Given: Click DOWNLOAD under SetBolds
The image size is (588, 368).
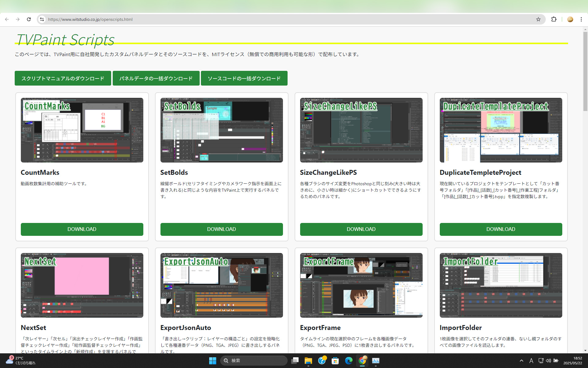Looking at the screenshot, I should (222, 229).
